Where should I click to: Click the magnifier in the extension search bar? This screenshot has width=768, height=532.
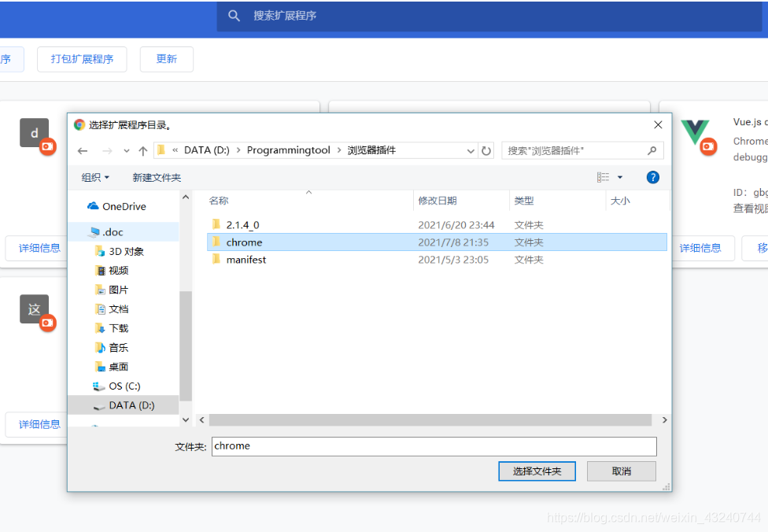234,15
